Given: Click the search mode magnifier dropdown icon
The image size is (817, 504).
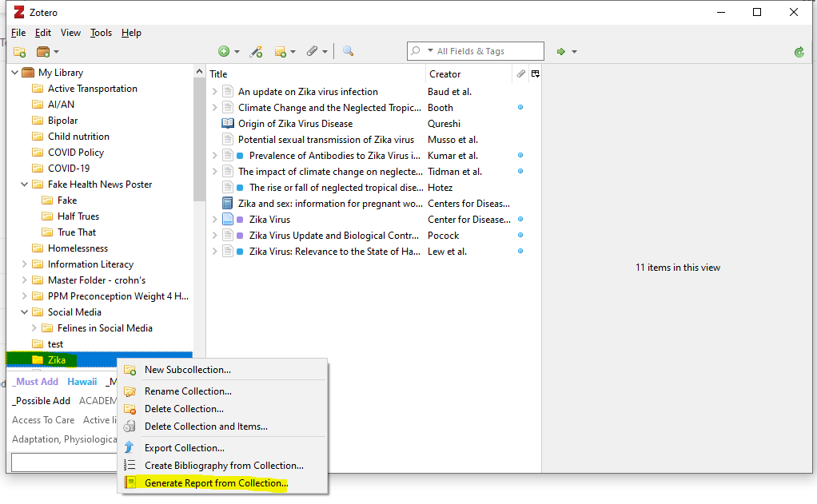Looking at the screenshot, I should click(x=422, y=51).
